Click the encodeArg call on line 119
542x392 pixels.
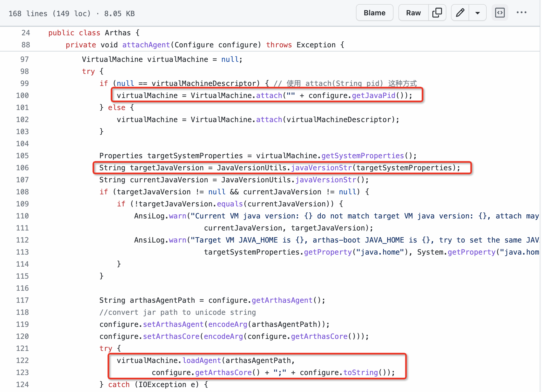click(x=227, y=324)
